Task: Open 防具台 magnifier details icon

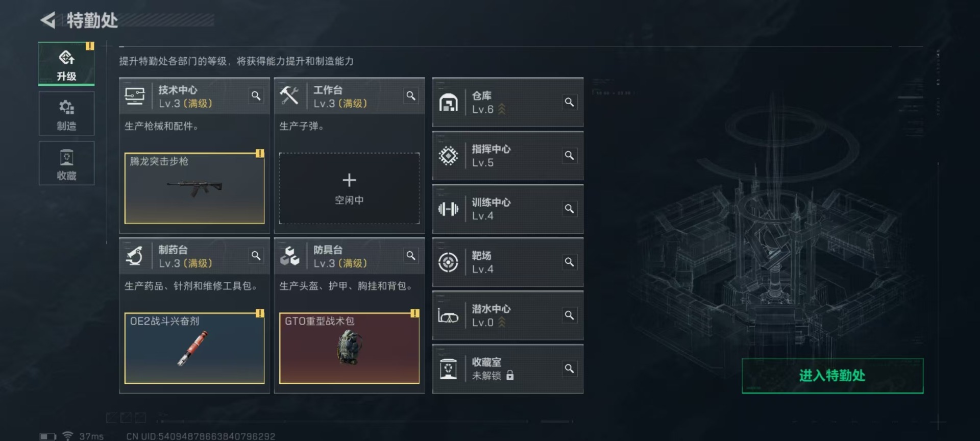Action: pos(410,256)
